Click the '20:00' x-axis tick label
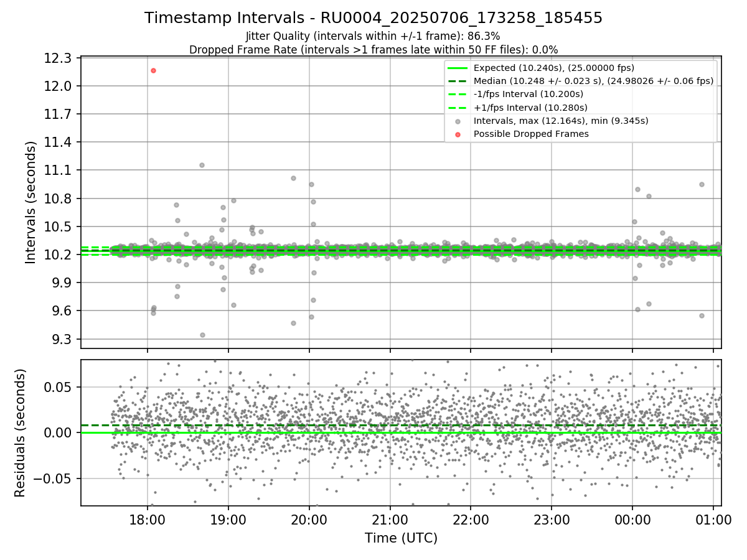 pyautogui.click(x=309, y=519)
